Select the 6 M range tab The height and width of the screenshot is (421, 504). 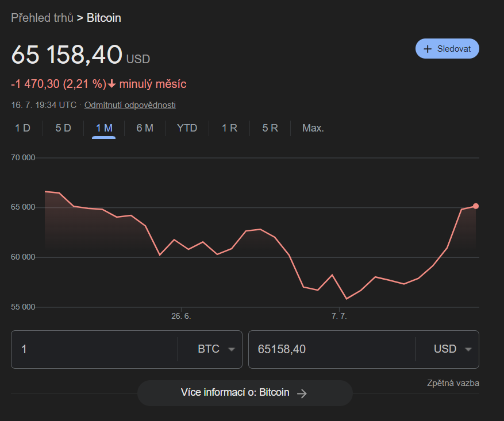point(145,128)
